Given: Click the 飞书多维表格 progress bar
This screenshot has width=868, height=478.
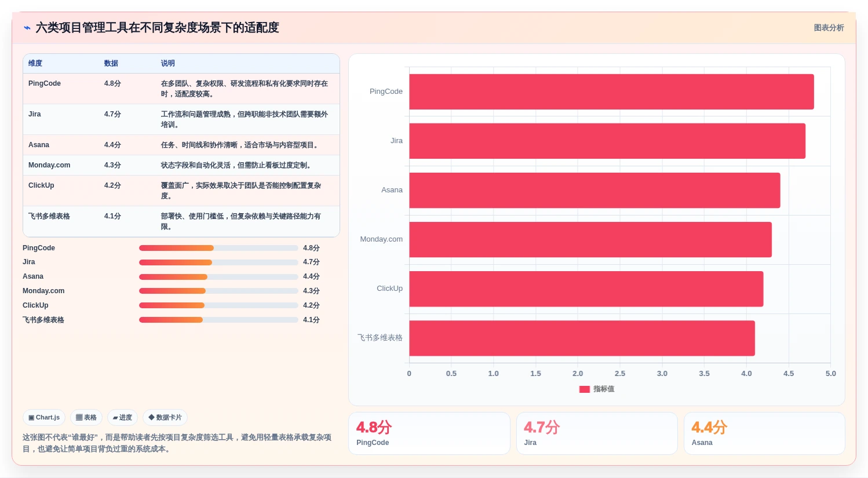Looking at the screenshot, I should (218, 320).
